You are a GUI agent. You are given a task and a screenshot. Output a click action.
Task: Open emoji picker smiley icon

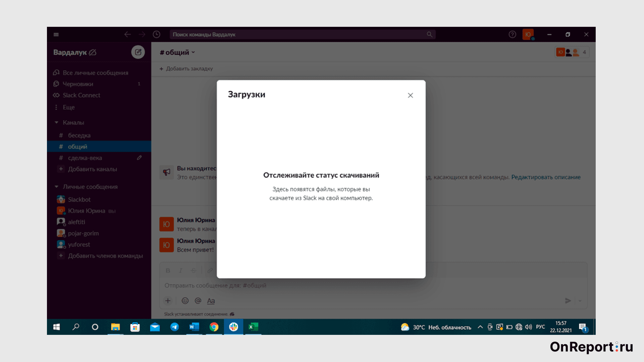[185, 301]
